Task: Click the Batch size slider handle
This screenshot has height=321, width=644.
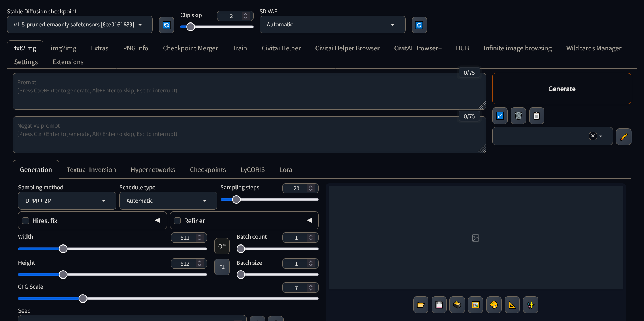Action: [x=241, y=275]
